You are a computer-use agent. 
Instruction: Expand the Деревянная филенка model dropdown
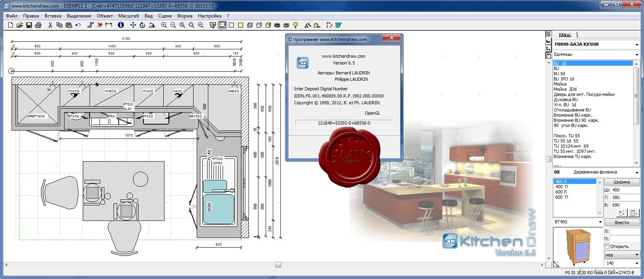point(637,172)
